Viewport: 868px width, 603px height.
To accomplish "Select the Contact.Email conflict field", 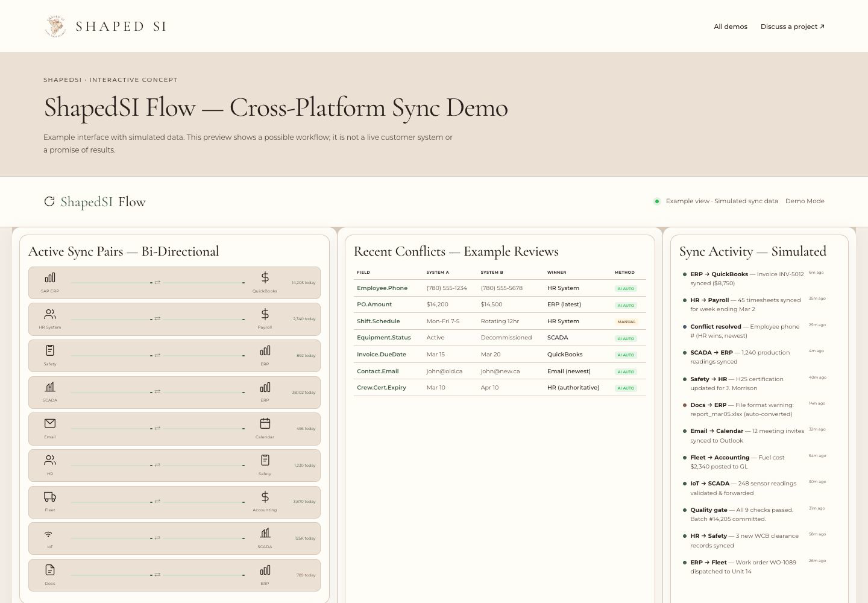I will [378, 371].
